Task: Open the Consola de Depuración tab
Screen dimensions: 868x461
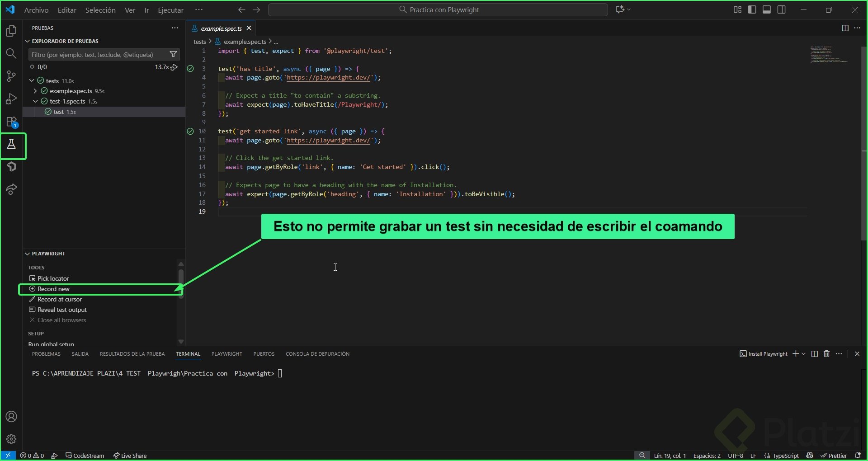Action: pyautogui.click(x=317, y=354)
